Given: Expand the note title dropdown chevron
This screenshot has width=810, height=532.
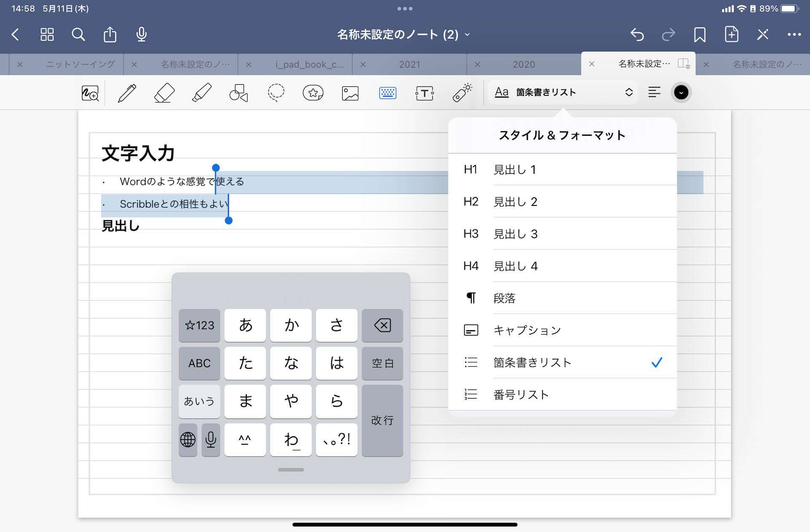Looking at the screenshot, I should tap(467, 35).
